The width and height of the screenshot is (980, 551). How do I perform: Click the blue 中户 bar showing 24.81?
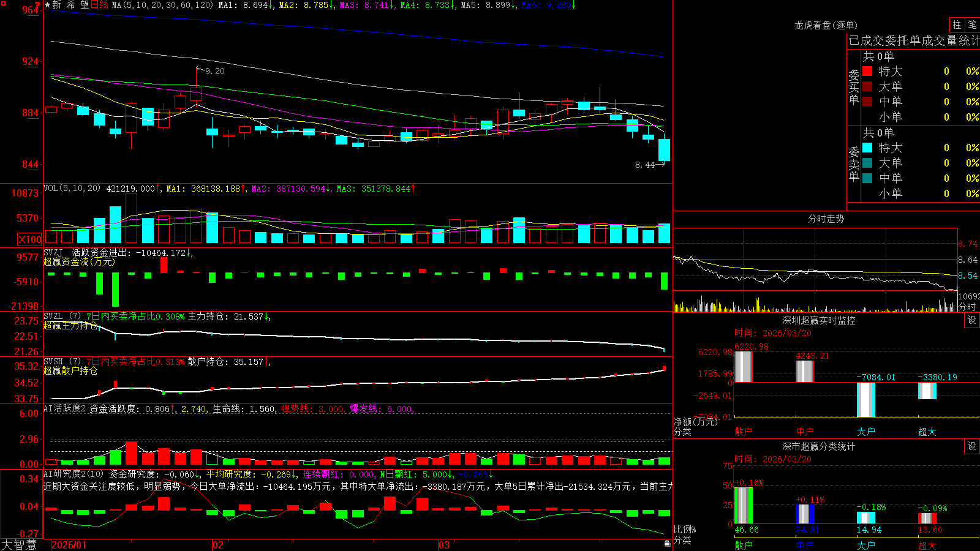pyautogui.click(x=805, y=514)
